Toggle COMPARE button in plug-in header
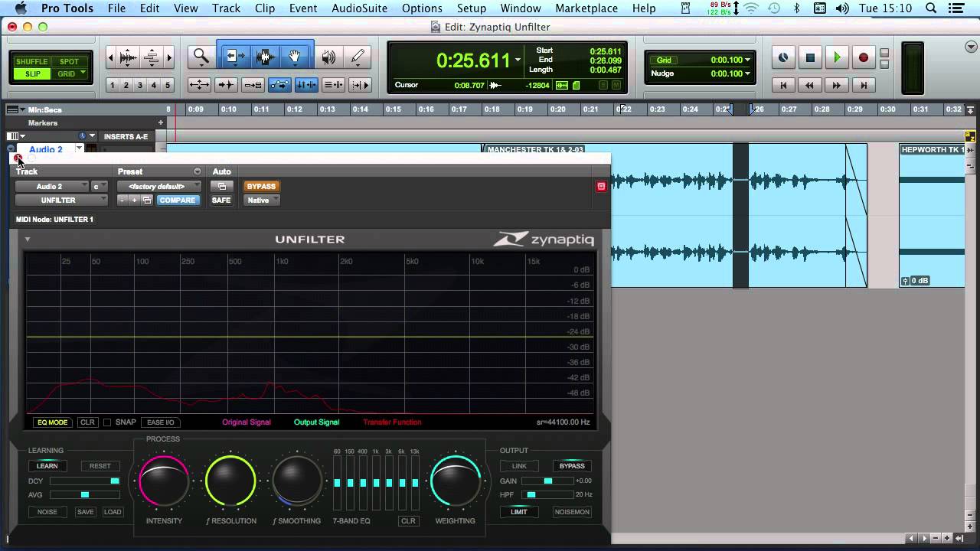 (x=177, y=200)
